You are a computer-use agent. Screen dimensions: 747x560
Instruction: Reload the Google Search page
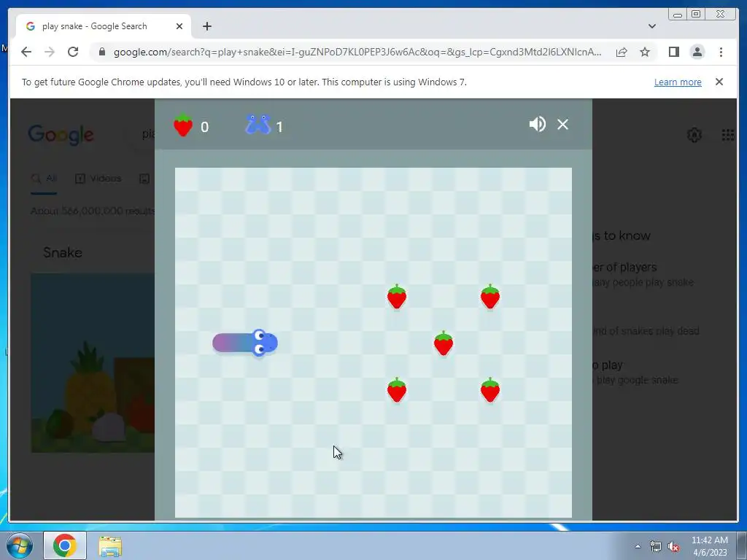(x=73, y=52)
